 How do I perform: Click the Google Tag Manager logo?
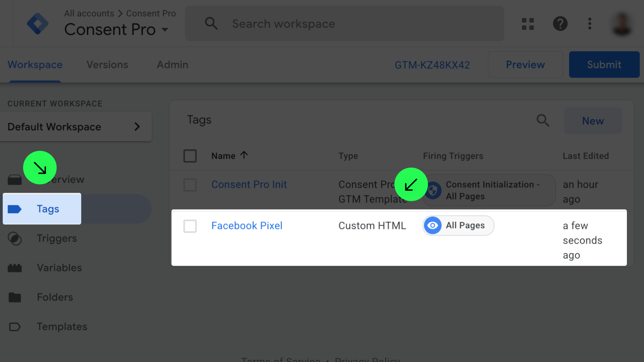click(x=38, y=23)
